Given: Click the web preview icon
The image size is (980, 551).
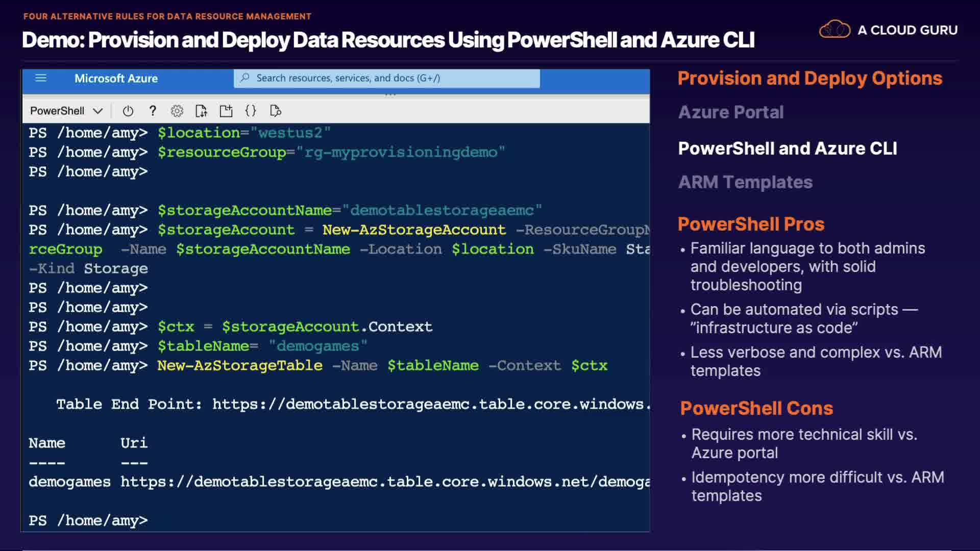Looking at the screenshot, I should tap(276, 111).
